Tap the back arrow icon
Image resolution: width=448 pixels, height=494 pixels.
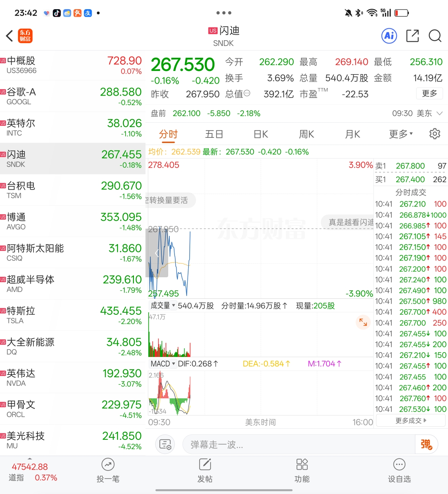(x=10, y=36)
